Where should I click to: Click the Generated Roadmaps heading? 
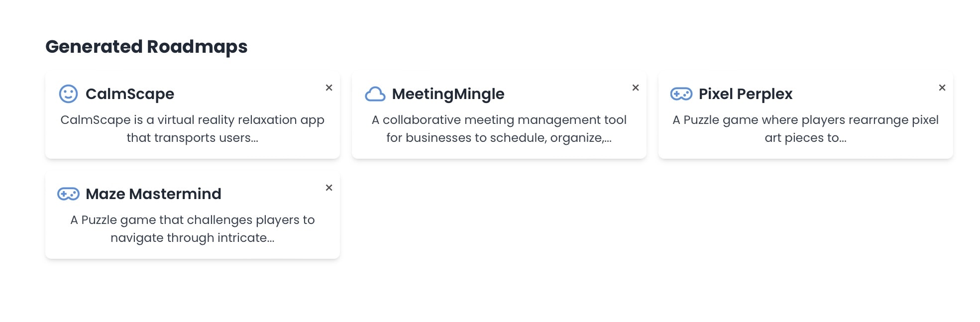click(x=146, y=47)
